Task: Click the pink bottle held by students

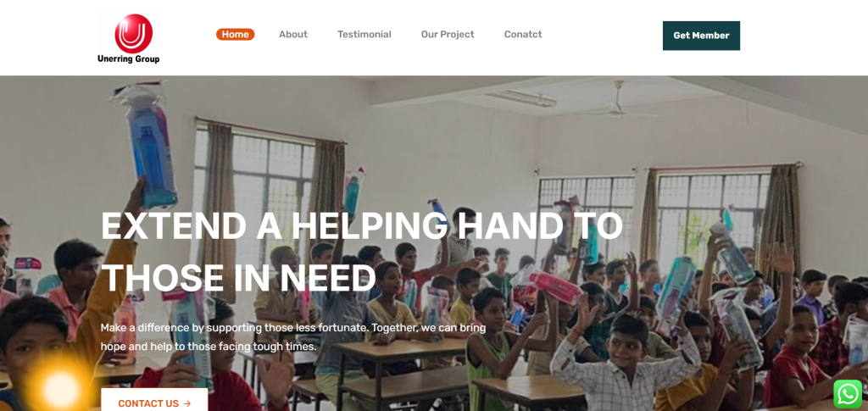Action: click(x=550, y=285)
